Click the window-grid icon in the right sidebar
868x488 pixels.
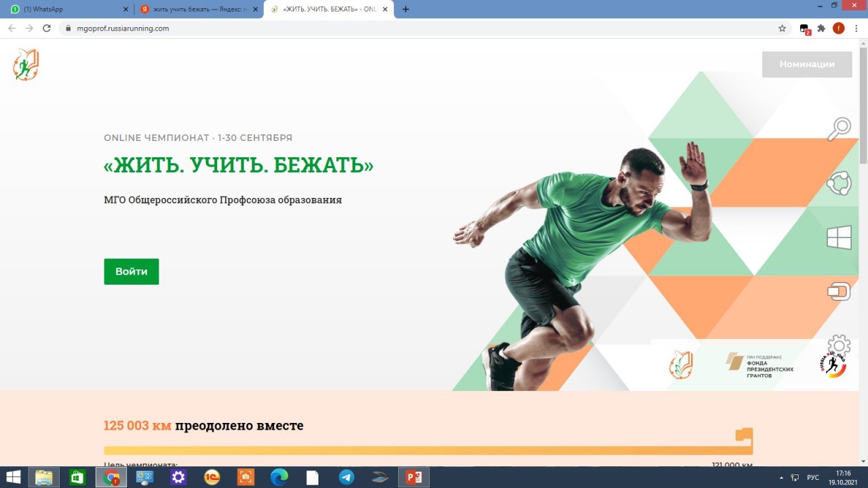tap(840, 237)
